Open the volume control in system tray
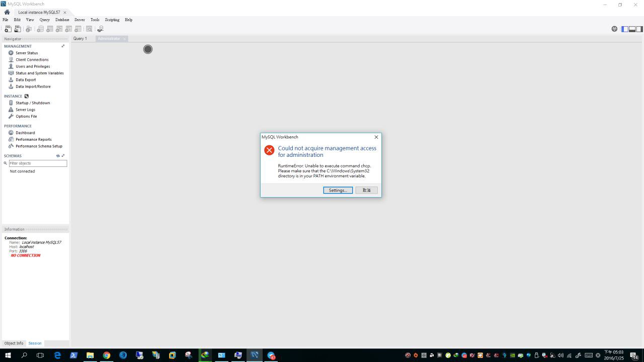The image size is (644, 362). (x=560, y=355)
